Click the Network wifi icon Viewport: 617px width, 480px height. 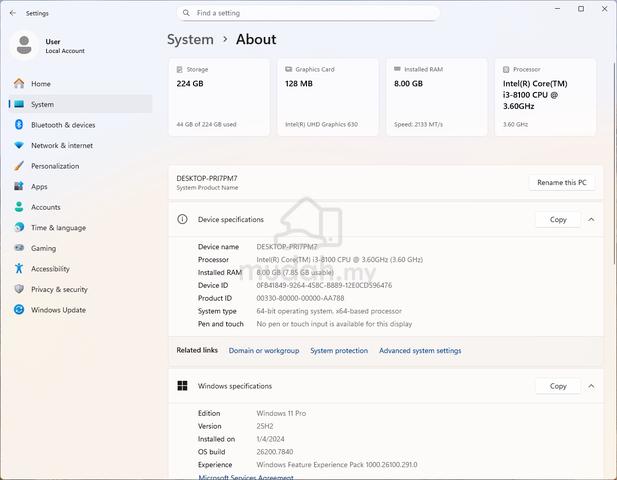[19, 145]
